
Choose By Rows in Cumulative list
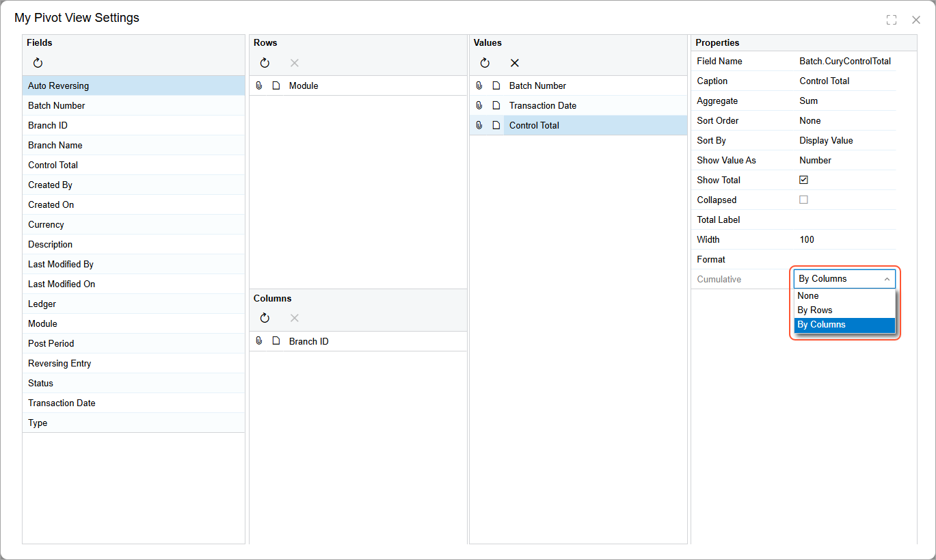click(844, 310)
